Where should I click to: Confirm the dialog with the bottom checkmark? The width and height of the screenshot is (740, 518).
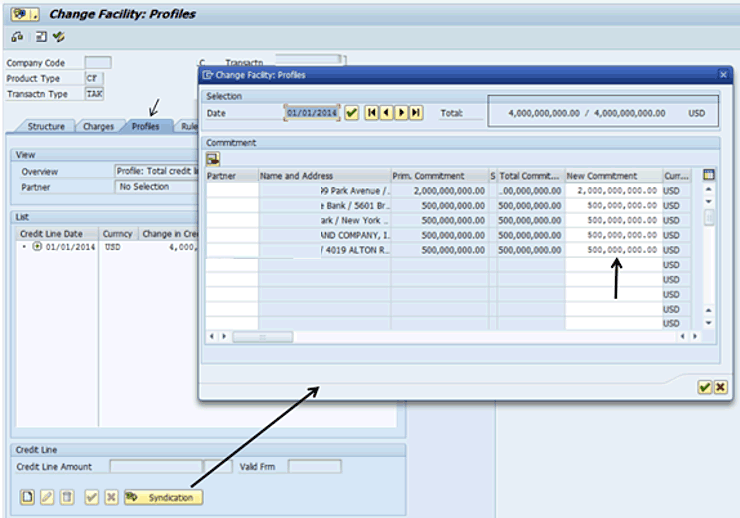pos(704,387)
